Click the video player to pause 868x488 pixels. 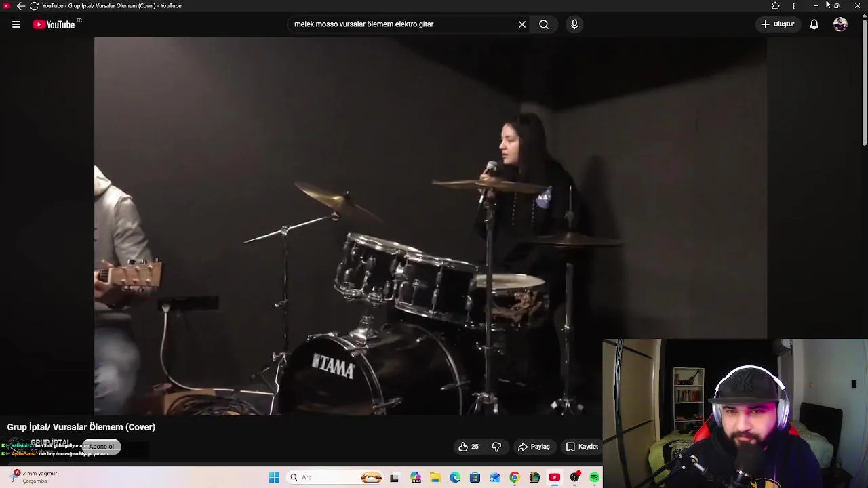431,226
